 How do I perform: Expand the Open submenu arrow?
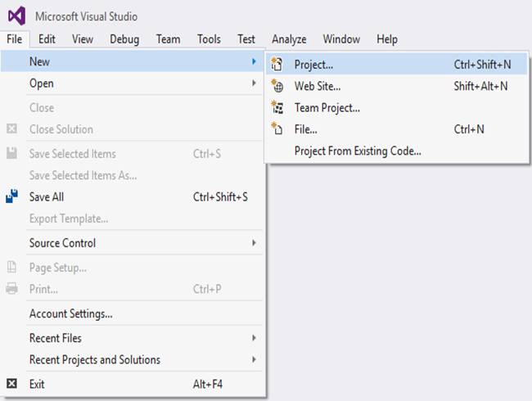point(254,83)
